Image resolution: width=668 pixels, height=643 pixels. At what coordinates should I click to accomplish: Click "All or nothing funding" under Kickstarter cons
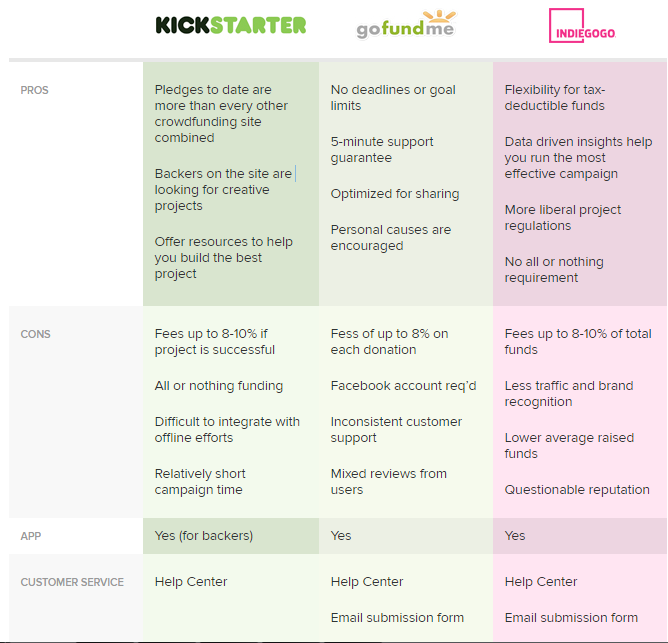[x=219, y=386]
